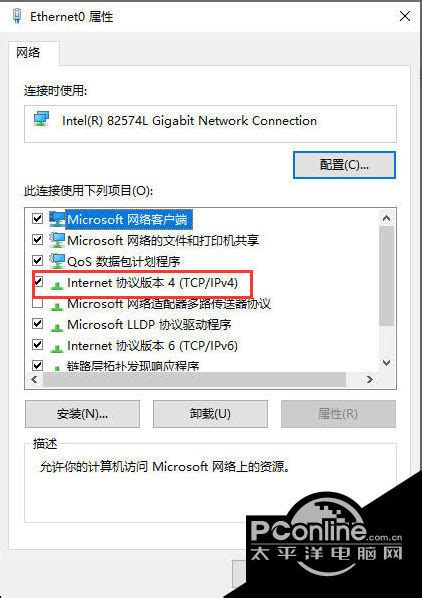Click the TCP/IPv6 protocol icon
Screen dimensions: 422x598
coord(57,347)
